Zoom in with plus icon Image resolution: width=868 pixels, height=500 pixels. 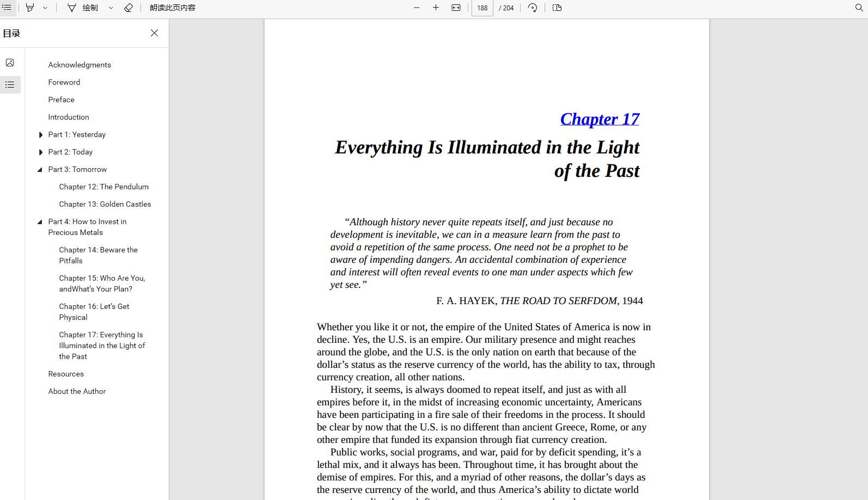click(436, 8)
